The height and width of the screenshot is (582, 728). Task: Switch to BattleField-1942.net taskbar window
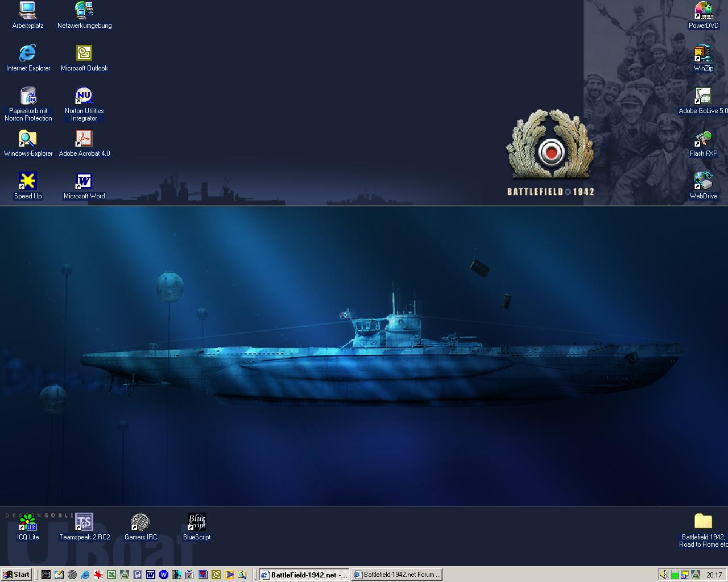point(304,575)
